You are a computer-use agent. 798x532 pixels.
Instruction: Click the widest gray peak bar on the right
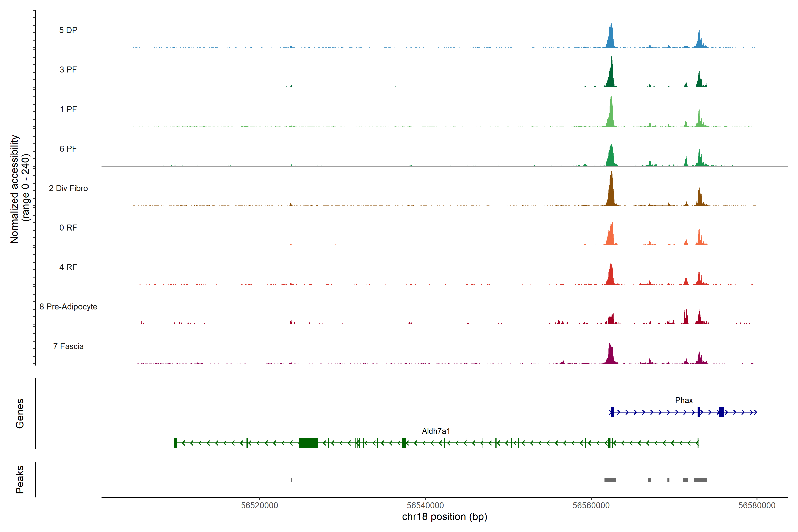point(700,480)
